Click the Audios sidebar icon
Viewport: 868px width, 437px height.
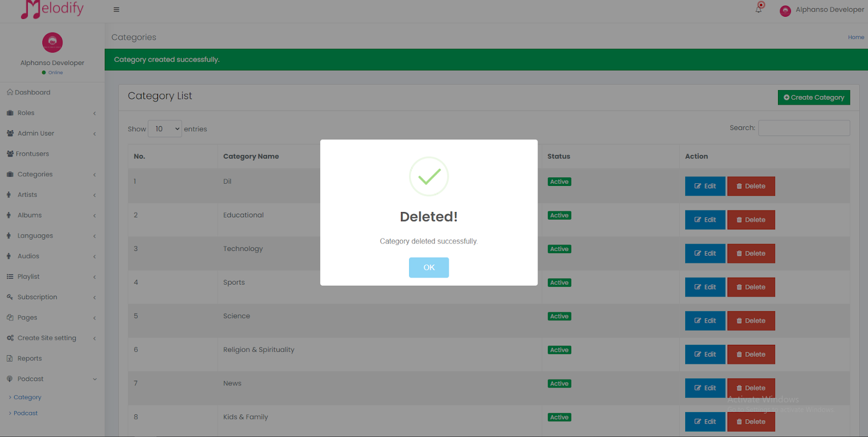9,256
